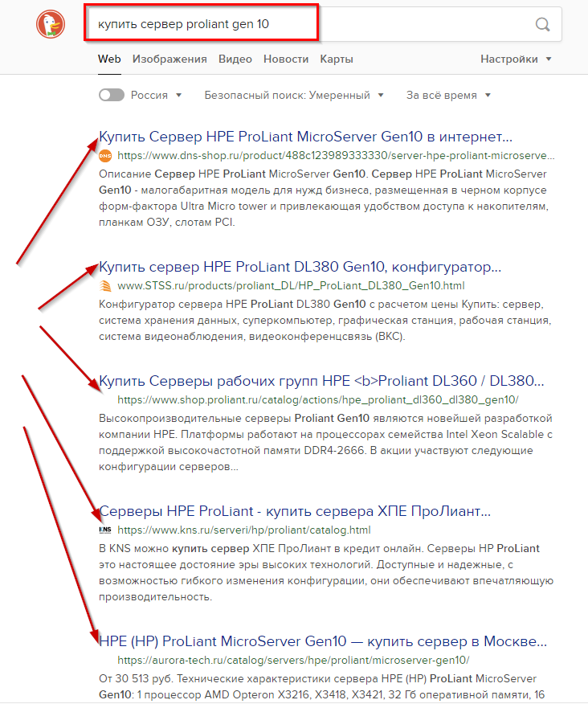Switch to the Видео tab
Screen dimensions: 588x704
(235, 59)
